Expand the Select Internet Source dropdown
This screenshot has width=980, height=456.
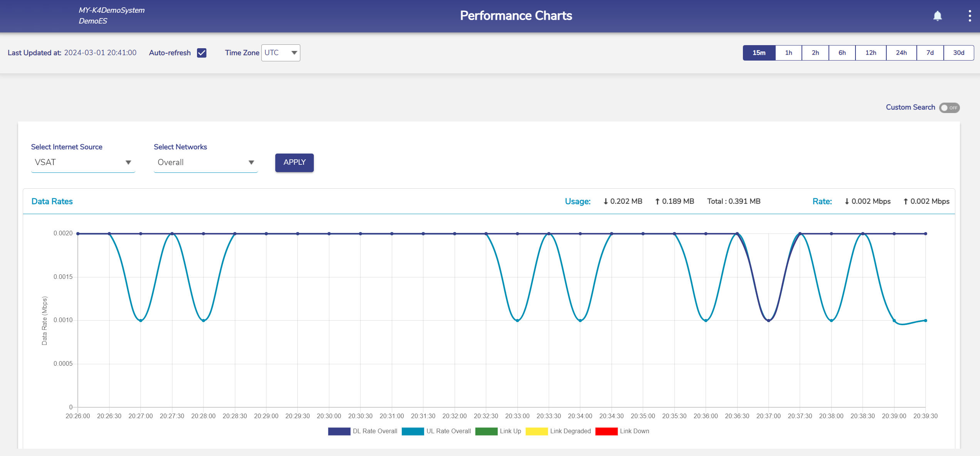pos(83,162)
